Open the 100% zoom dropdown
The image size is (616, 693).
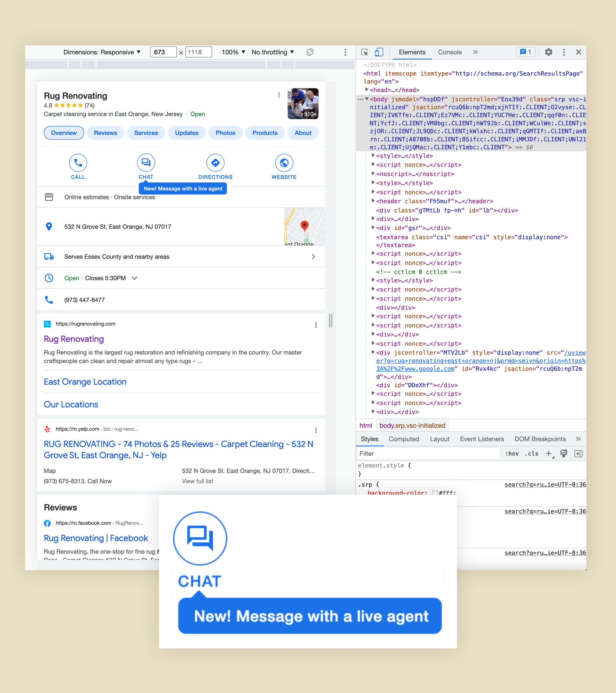coord(233,52)
